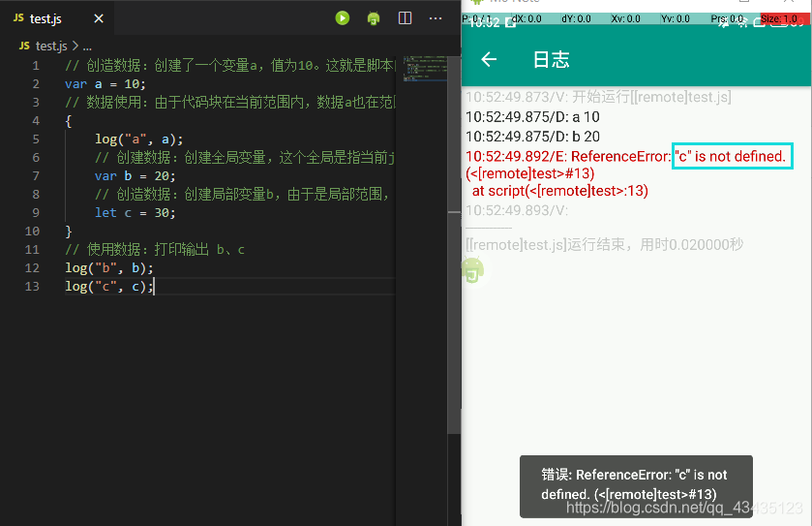Click the ReferenceError log line in red
The image size is (812, 526).
[x=625, y=156]
